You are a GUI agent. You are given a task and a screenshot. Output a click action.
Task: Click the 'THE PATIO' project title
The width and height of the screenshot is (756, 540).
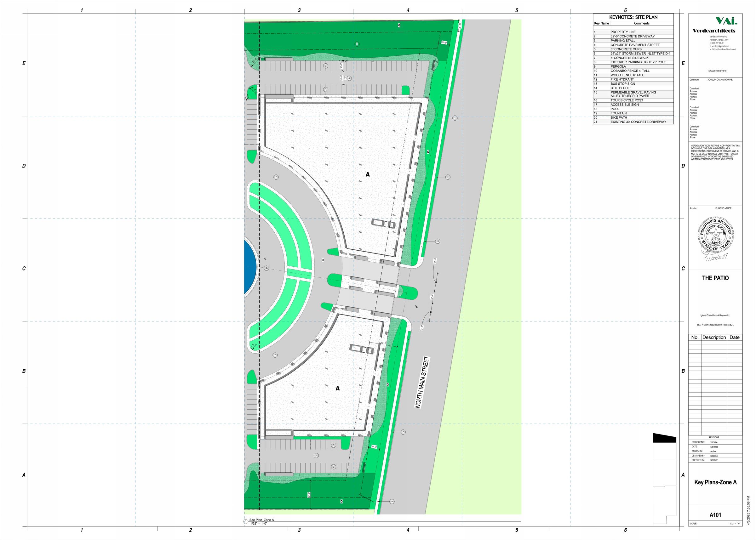pyautogui.click(x=715, y=278)
